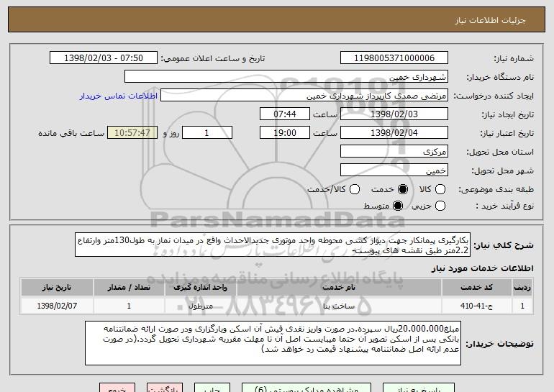Click service code cell ج-41-410
Screen dimensions: 554x392
click(x=476, y=306)
